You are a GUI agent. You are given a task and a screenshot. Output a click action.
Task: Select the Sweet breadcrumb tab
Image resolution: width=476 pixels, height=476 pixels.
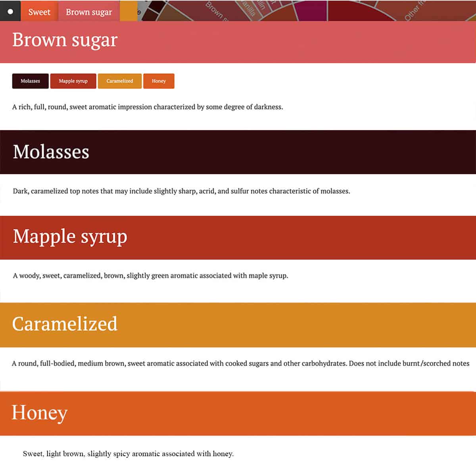tap(39, 11)
